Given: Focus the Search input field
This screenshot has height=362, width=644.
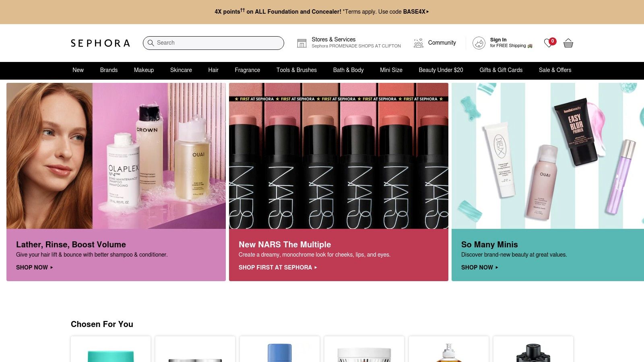Looking at the screenshot, I should coord(213,43).
